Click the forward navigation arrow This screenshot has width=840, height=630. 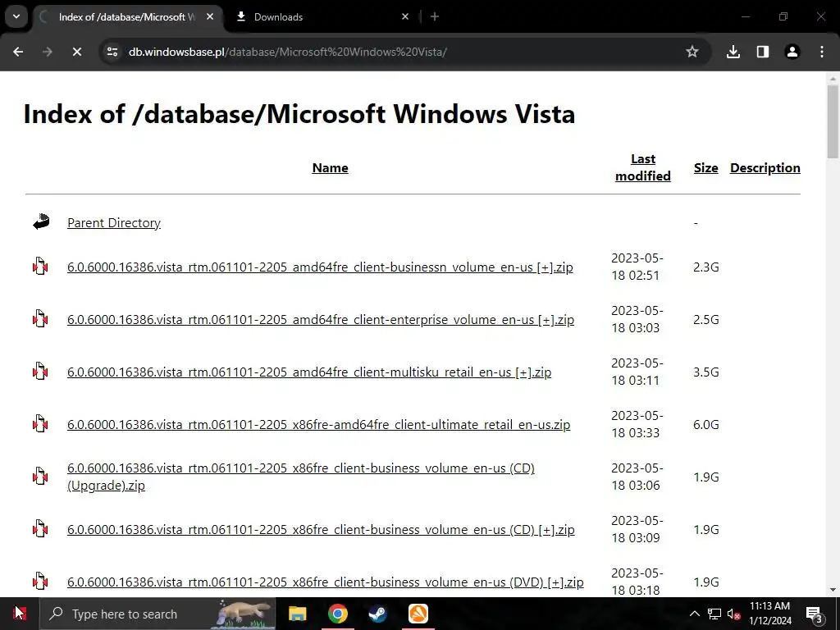tap(48, 52)
